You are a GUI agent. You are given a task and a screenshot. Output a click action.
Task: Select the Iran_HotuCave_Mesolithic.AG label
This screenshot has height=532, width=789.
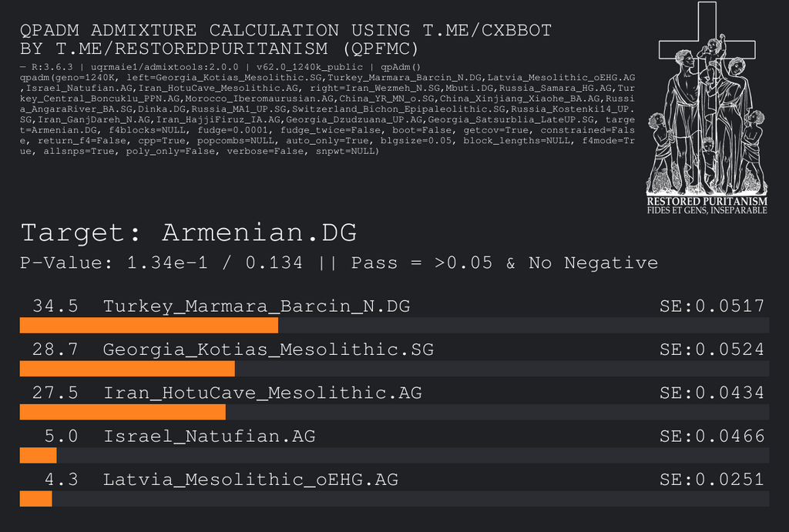263,393
